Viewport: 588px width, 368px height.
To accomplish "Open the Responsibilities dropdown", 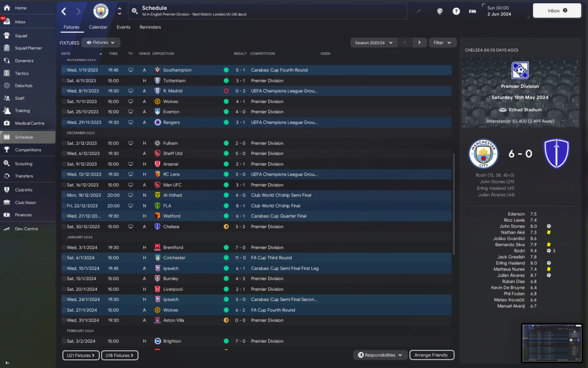I will [x=380, y=355].
